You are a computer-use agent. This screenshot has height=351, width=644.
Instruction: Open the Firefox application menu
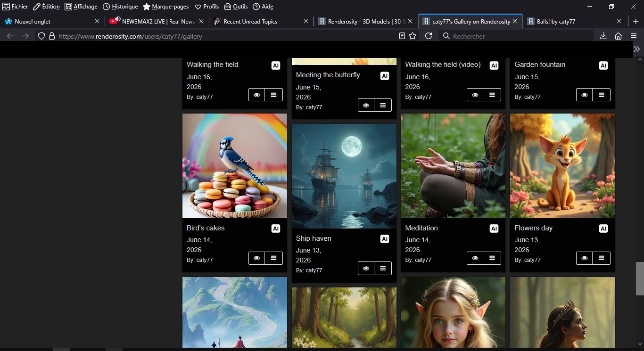point(634,36)
